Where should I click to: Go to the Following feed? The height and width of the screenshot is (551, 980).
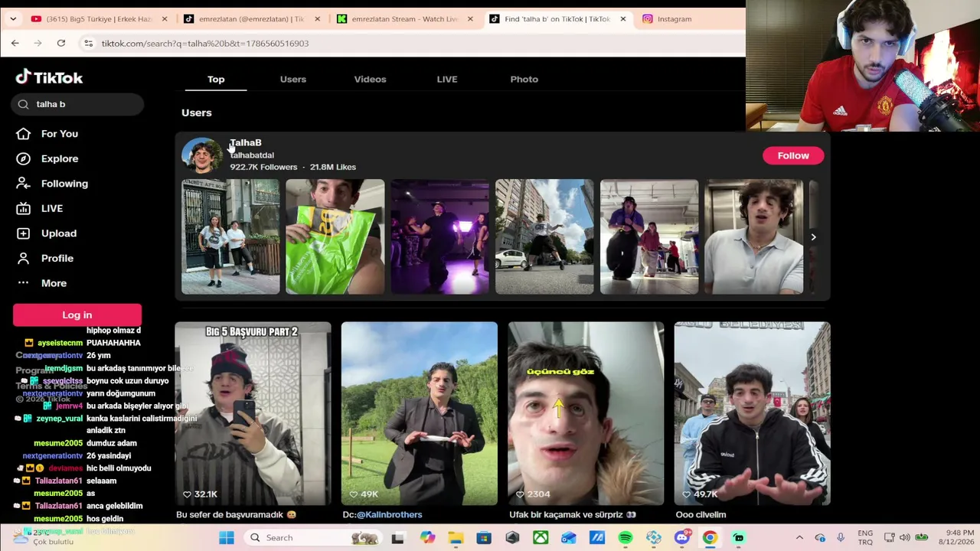pyautogui.click(x=52, y=184)
